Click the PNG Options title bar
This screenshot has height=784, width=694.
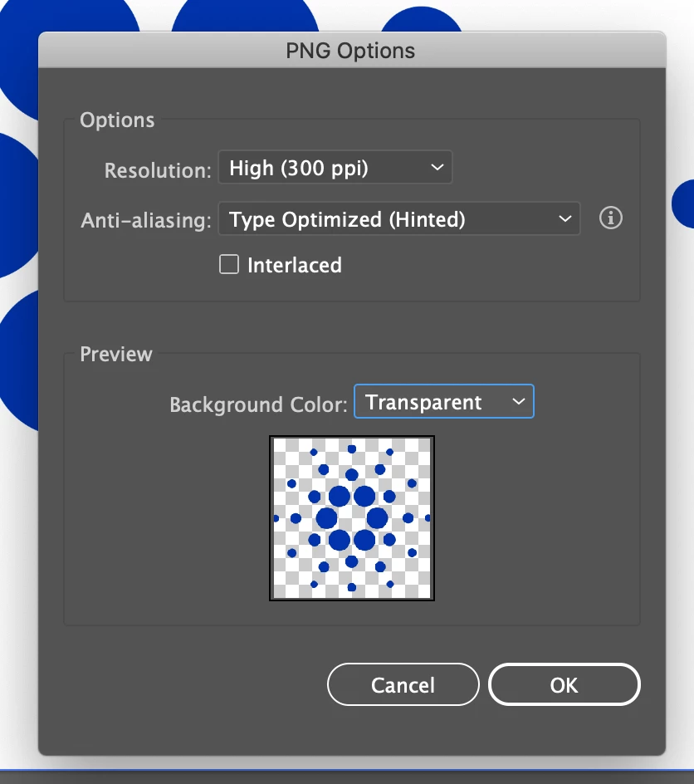point(352,50)
